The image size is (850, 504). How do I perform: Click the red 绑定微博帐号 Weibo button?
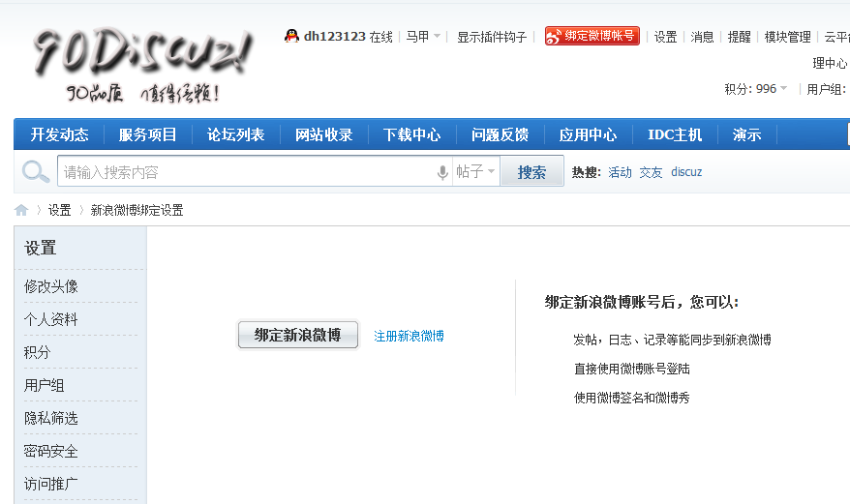click(x=592, y=36)
